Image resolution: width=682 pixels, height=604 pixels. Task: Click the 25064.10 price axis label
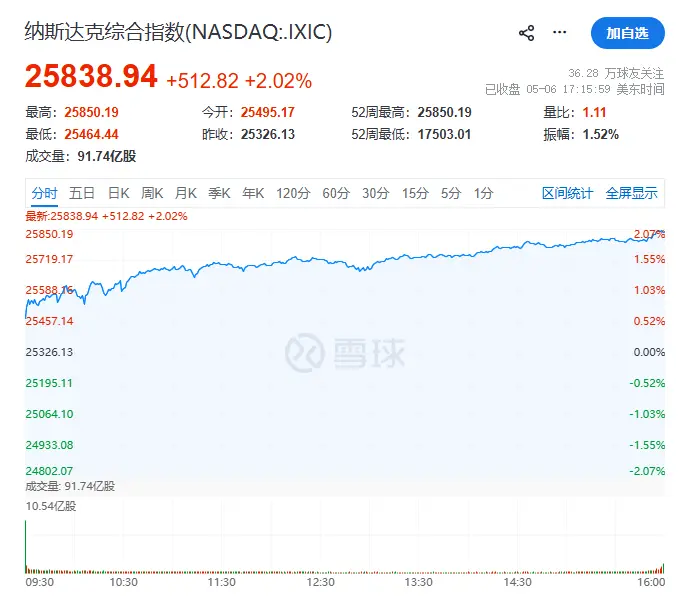pos(49,414)
